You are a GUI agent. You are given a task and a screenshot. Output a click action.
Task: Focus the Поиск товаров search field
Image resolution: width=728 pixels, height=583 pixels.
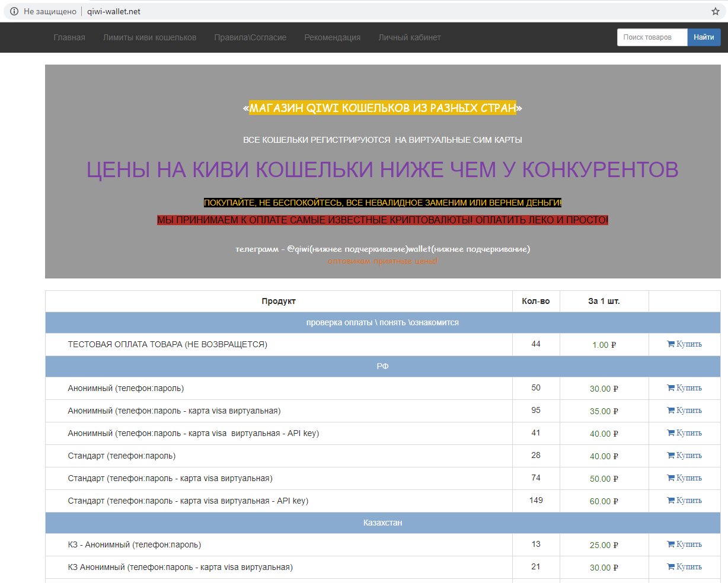tap(652, 37)
